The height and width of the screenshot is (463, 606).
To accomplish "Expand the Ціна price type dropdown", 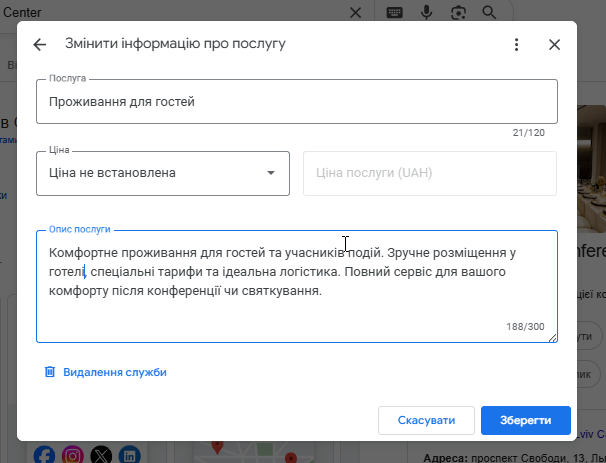I will click(163, 173).
